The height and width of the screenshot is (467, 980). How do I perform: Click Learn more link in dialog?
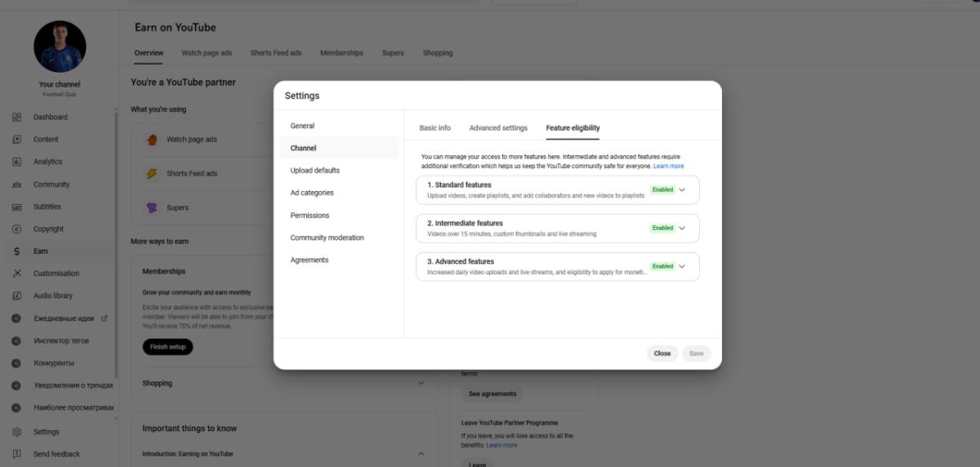point(669,166)
